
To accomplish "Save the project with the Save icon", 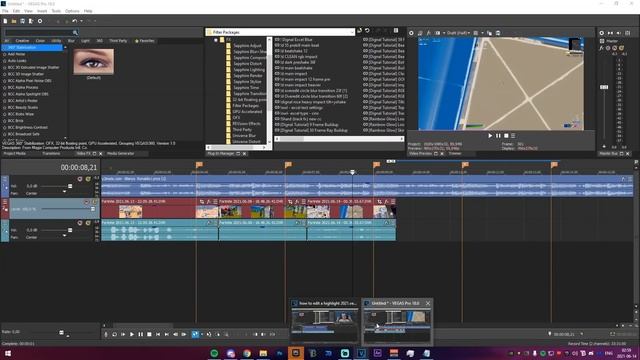I will pos(22,21).
